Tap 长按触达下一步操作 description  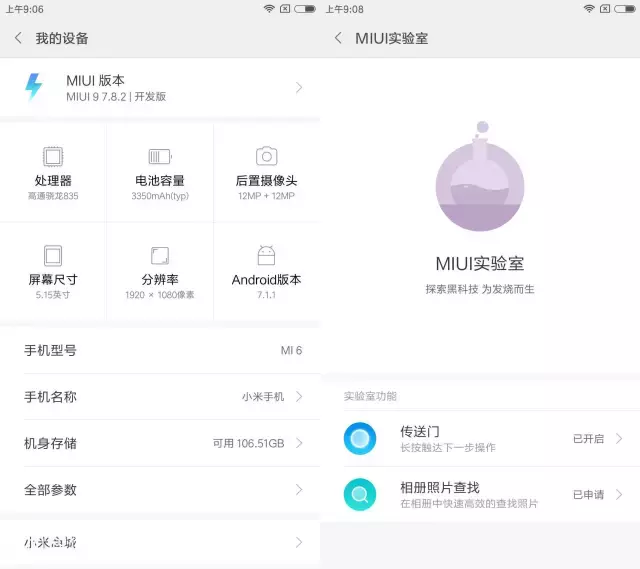point(448,447)
